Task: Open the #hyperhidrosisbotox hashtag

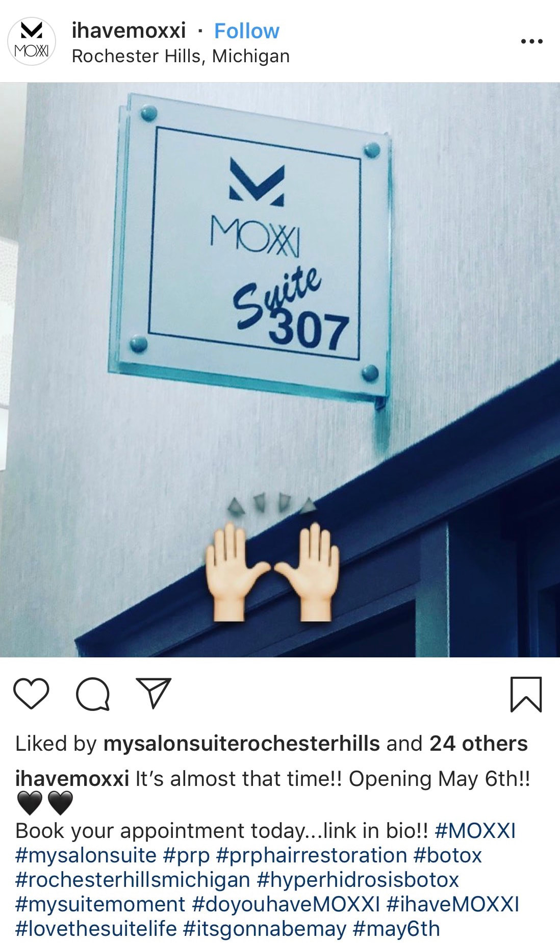Action: [x=358, y=880]
